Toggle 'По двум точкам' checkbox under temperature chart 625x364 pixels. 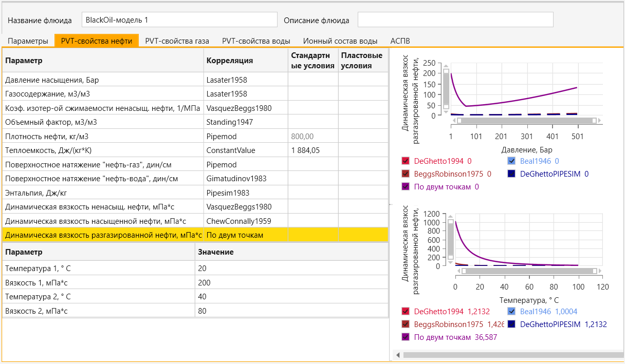[406, 337]
